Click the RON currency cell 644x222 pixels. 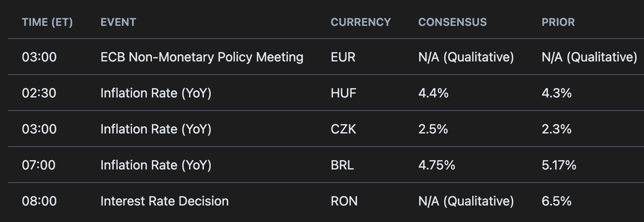344,201
